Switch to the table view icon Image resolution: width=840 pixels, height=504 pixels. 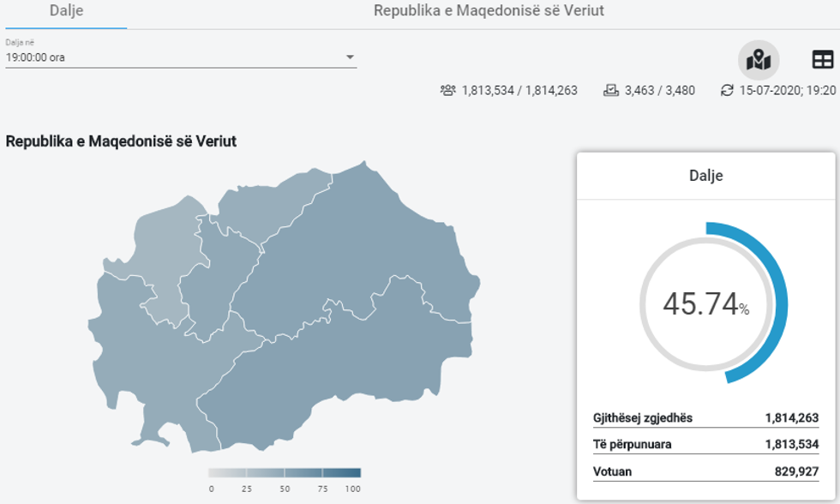[822, 60]
